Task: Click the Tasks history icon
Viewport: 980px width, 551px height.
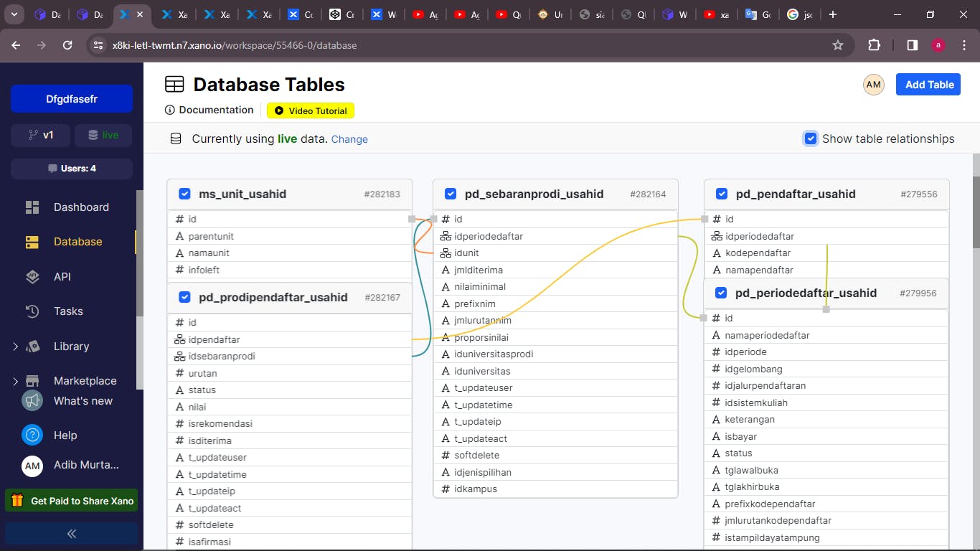Action: 32,311
